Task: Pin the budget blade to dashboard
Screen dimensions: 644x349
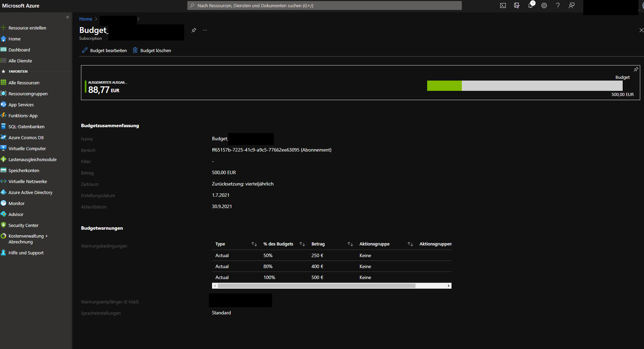Action: tap(194, 30)
